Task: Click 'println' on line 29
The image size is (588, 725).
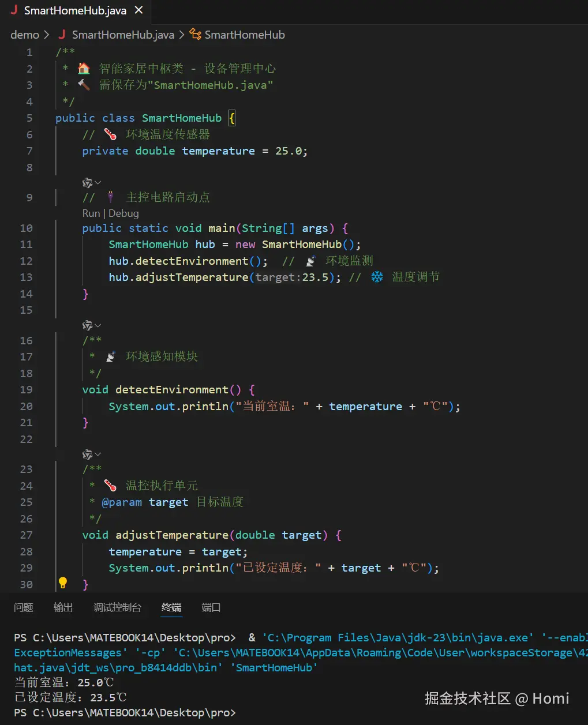Action: pyautogui.click(x=205, y=568)
